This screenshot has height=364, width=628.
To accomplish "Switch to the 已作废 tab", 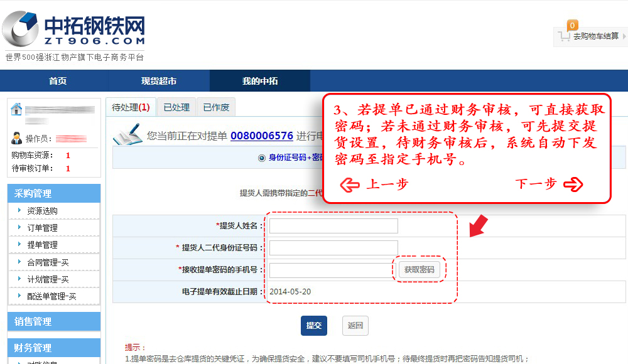I will click(216, 107).
